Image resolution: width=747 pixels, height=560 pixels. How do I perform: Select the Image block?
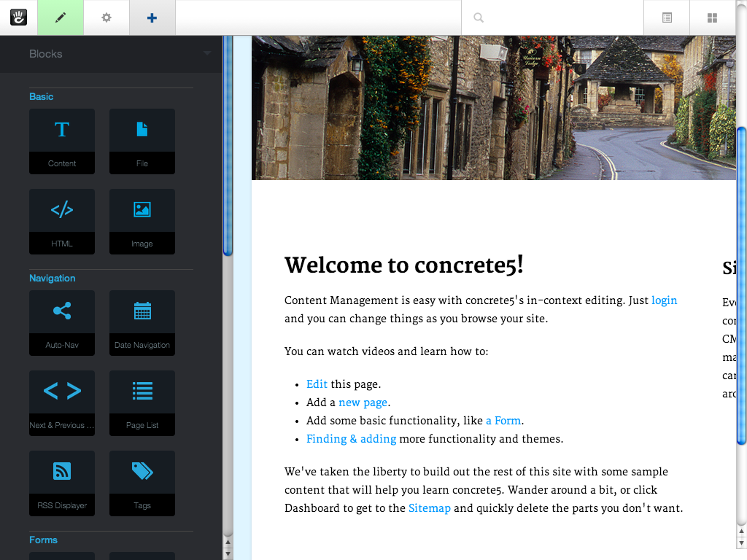click(142, 222)
